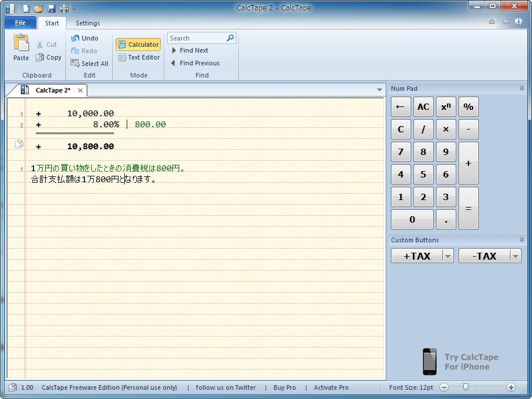Click the New document icon in quick access toolbar
The width and height of the screenshot is (532, 399).
(27, 8)
